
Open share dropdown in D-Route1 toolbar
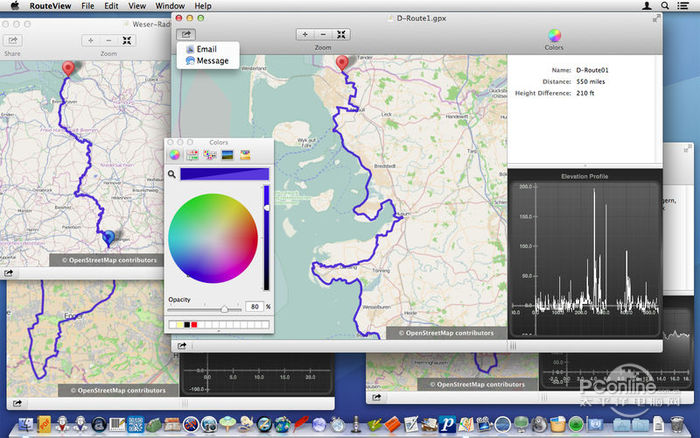(185, 34)
